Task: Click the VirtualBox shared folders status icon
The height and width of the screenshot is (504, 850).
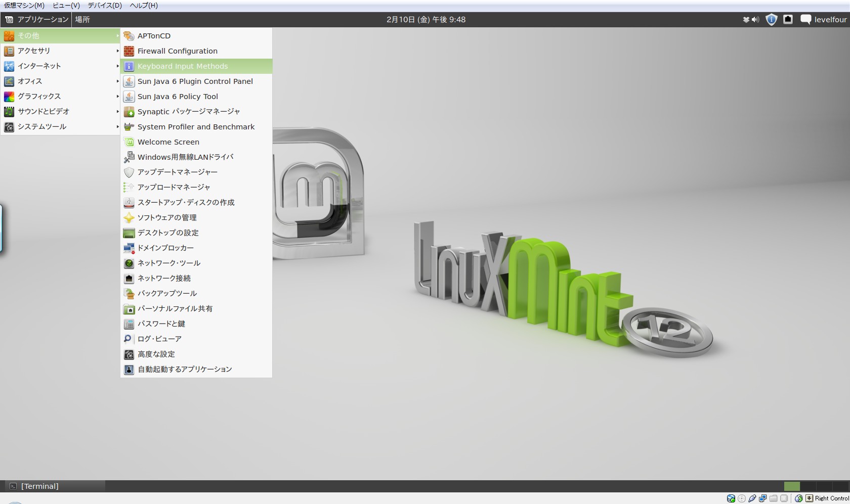Action: (x=774, y=498)
